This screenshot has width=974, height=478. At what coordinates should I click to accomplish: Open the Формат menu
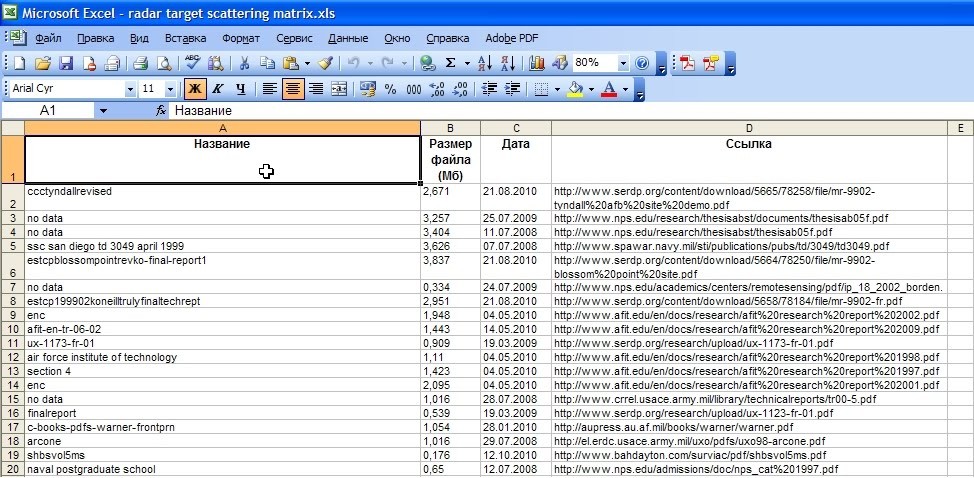tap(241, 38)
